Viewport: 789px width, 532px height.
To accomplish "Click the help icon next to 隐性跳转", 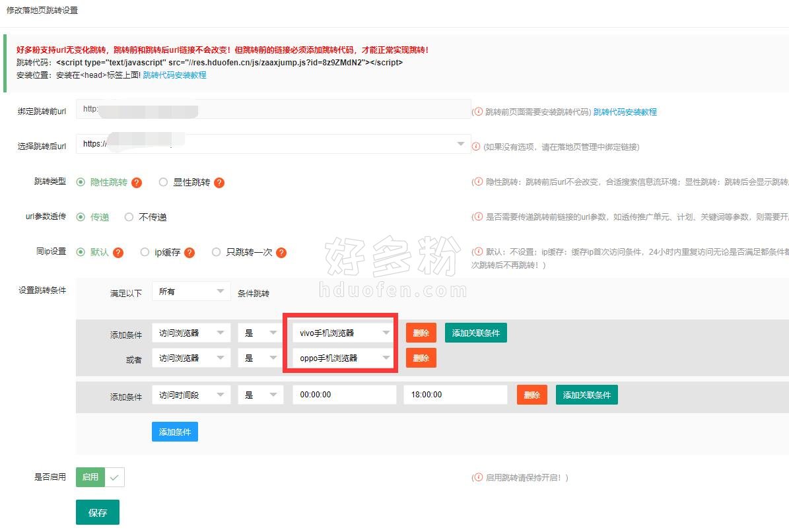I will click(x=137, y=183).
